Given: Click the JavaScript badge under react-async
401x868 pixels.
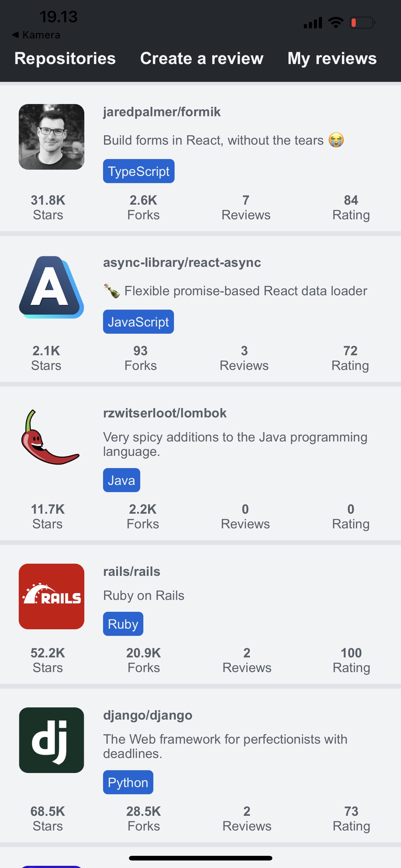Looking at the screenshot, I should [138, 322].
